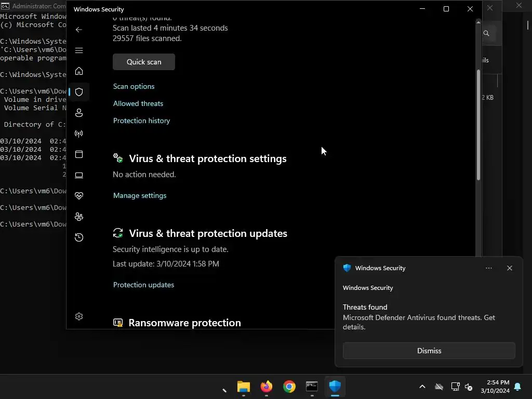Image resolution: width=532 pixels, height=399 pixels.
Task: Select the Virus & threat protection shield icon
Action: pyautogui.click(x=79, y=92)
